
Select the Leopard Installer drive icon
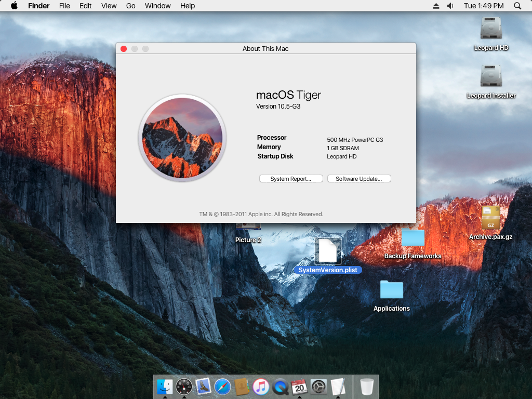click(x=491, y=76)
